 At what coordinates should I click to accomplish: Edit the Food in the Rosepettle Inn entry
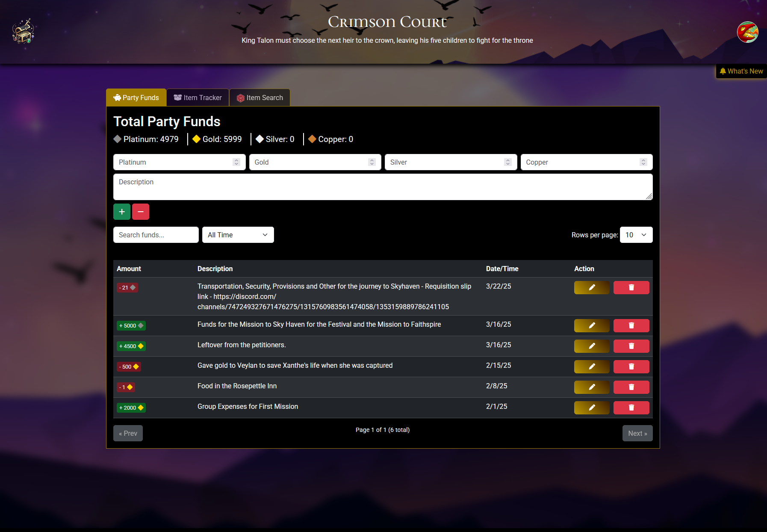[x=591, y=387]
